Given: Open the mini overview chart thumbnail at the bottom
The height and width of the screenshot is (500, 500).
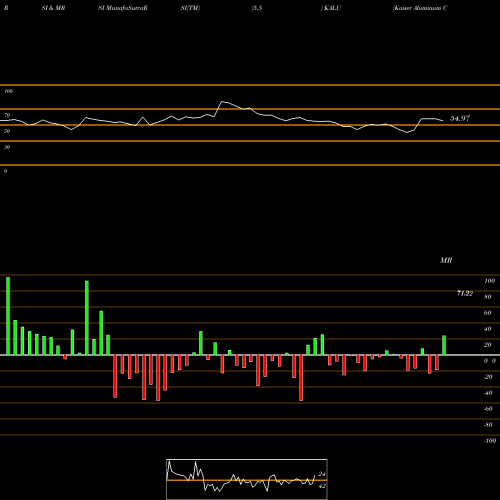Looking at the screenshot, I should coord(247,479).
